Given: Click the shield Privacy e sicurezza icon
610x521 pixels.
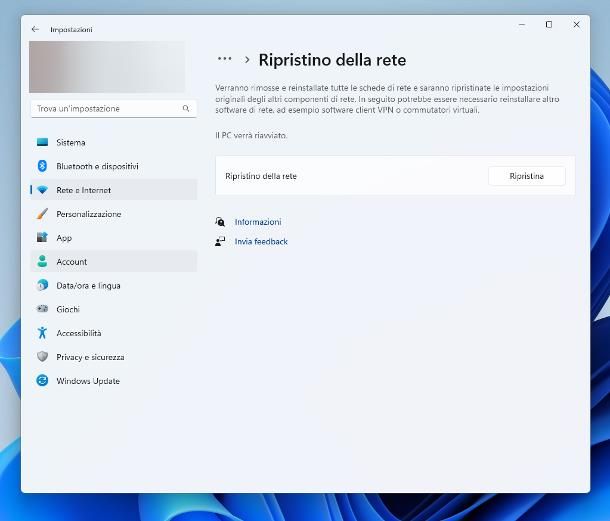Looking at the screenshot, I should (42, 357).
